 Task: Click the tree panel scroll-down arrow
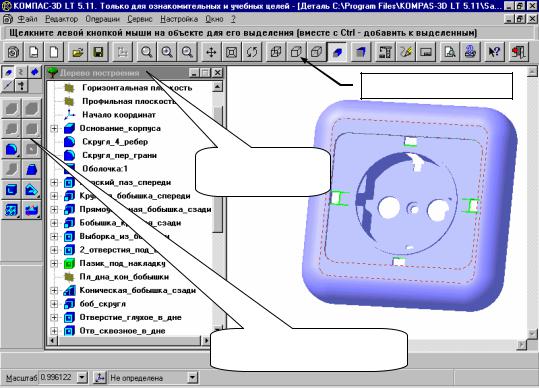217,329
